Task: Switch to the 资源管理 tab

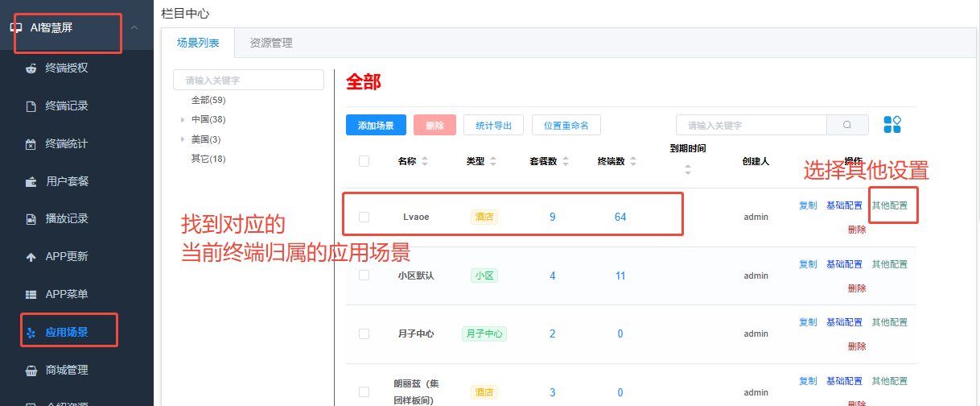Action: pos(271,43)
